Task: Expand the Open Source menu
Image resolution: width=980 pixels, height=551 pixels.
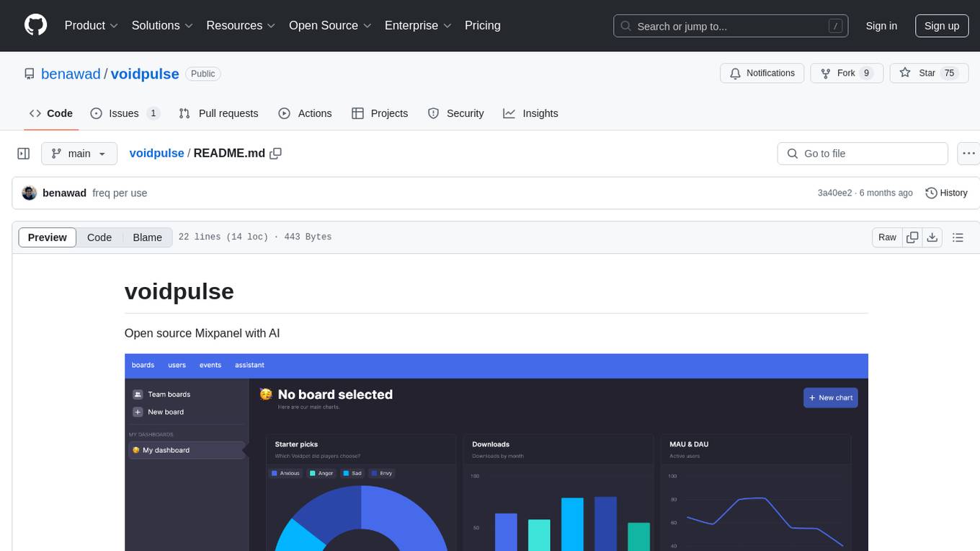Action: tap(330, 25)
